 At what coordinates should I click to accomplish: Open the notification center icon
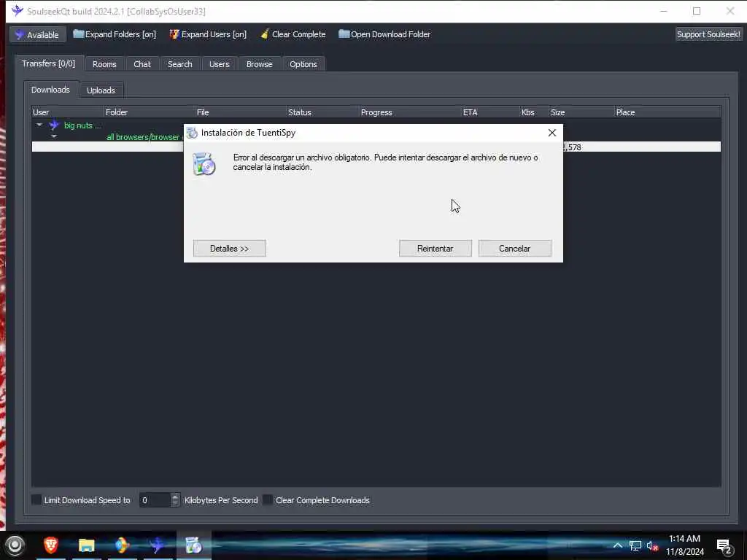click(x=724, y=545)
